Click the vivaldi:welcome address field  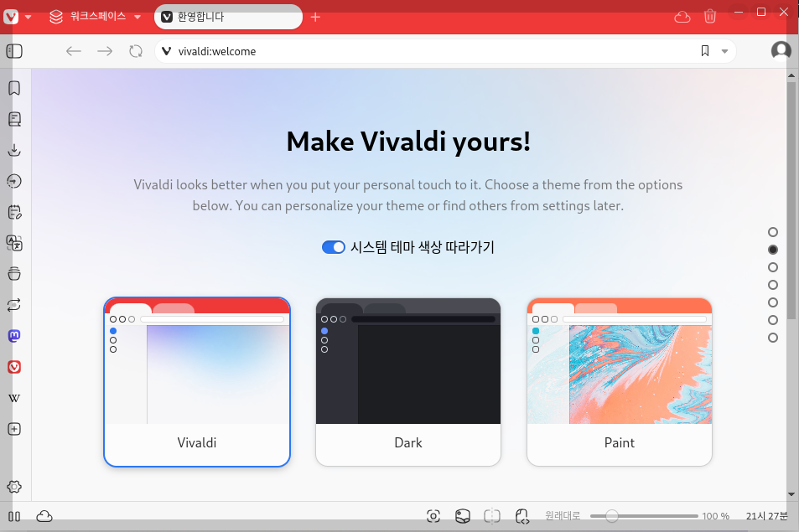(x=433, y=51)
